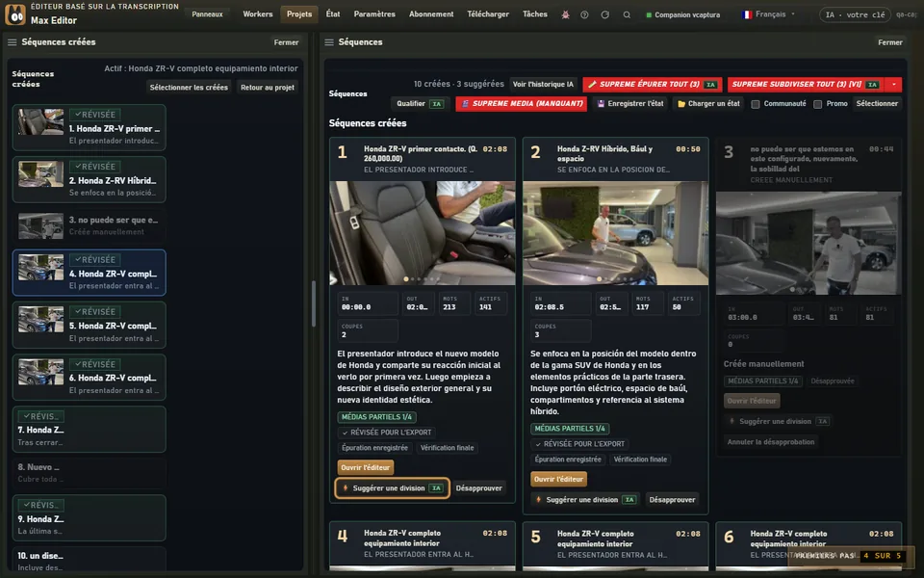The height and width of the screenshot is (578, 924).
Task: Click Annuler la désapprobation on sequence 3
Action: [771, 442]
